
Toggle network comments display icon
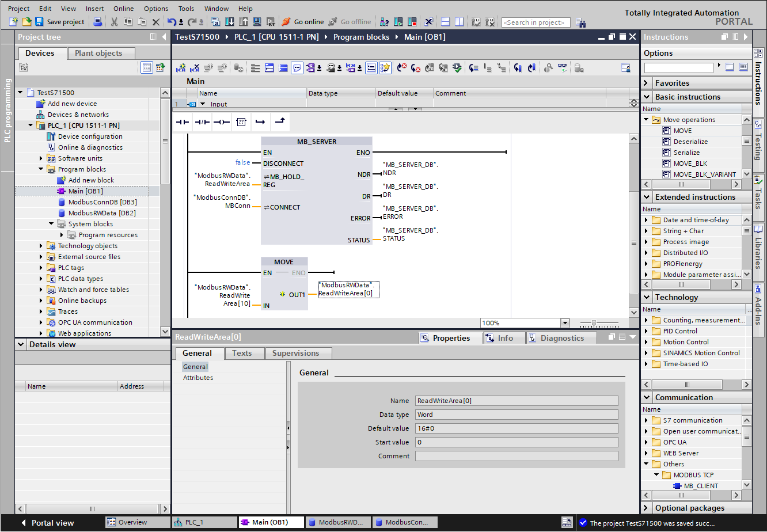click(x=371, y=68)
